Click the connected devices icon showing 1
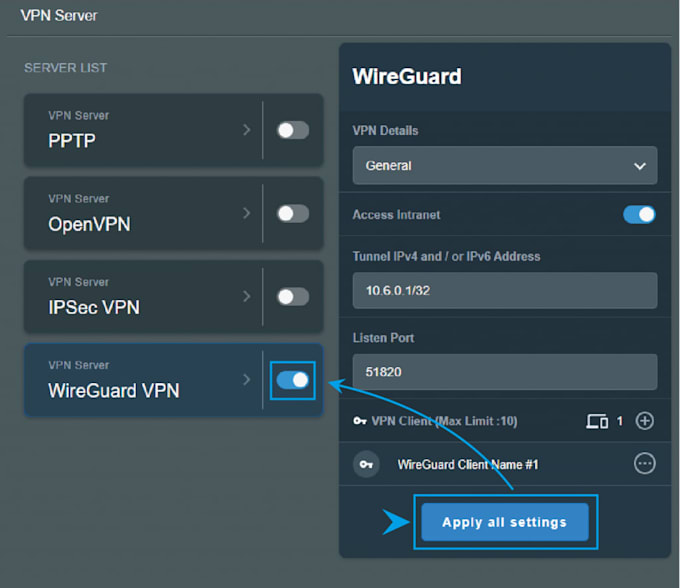The height and width of the screenshot is (588, 680). [x=597, y=421]
